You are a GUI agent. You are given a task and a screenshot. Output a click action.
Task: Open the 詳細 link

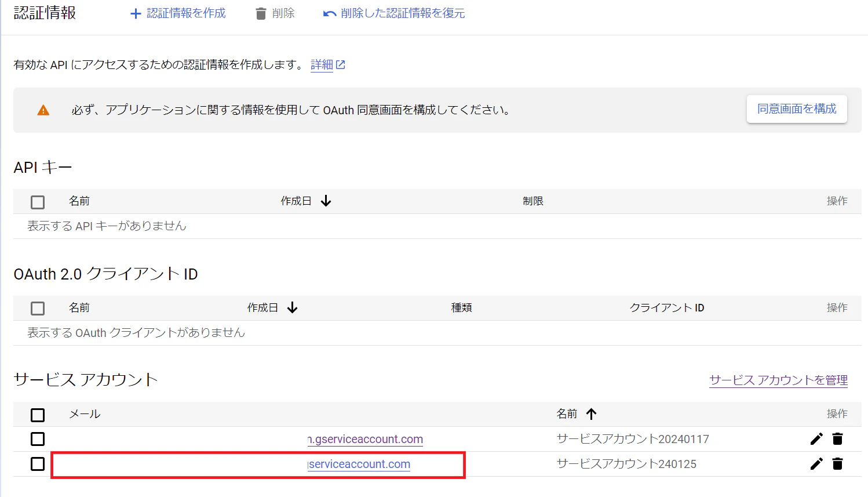[322, 65]
